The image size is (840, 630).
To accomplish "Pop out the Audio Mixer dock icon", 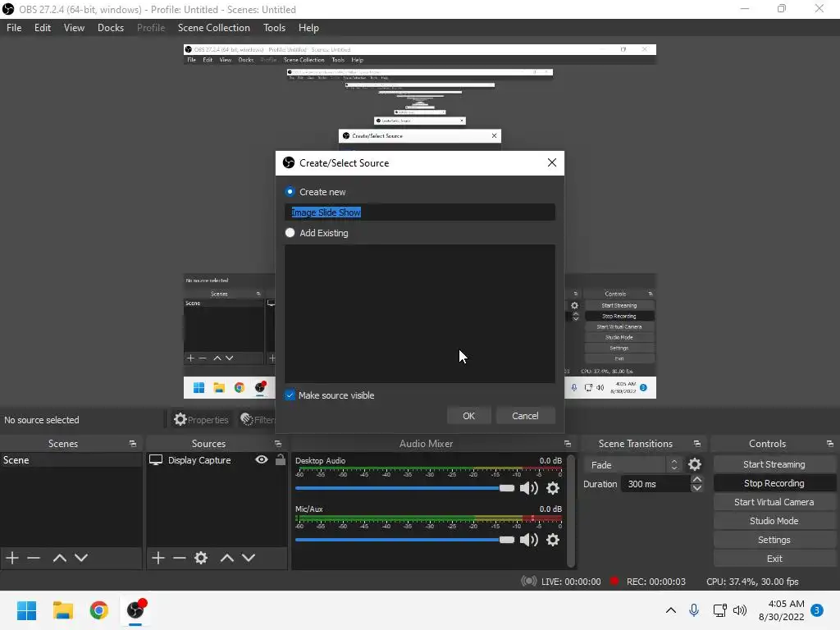I will [568, 444].
